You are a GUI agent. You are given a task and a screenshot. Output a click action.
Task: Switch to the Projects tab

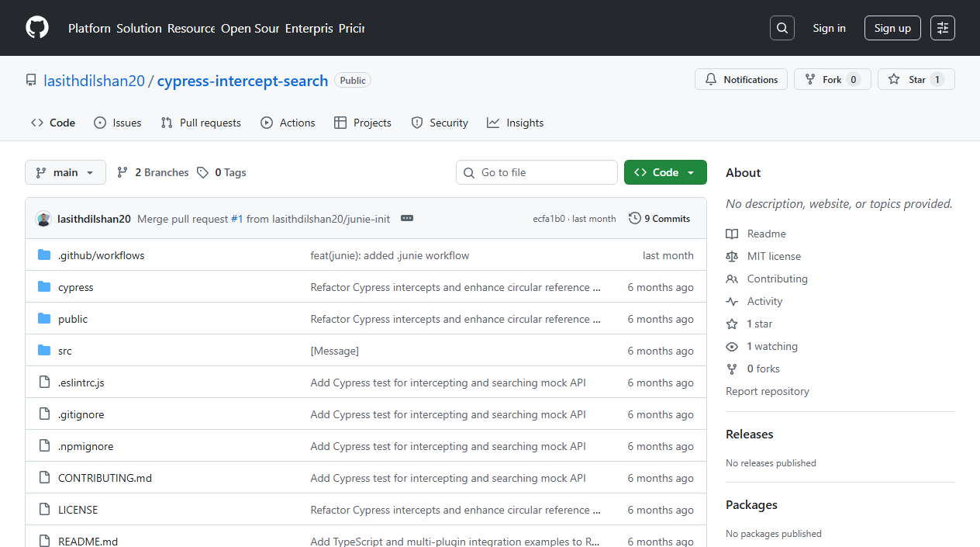click(363, 123)
